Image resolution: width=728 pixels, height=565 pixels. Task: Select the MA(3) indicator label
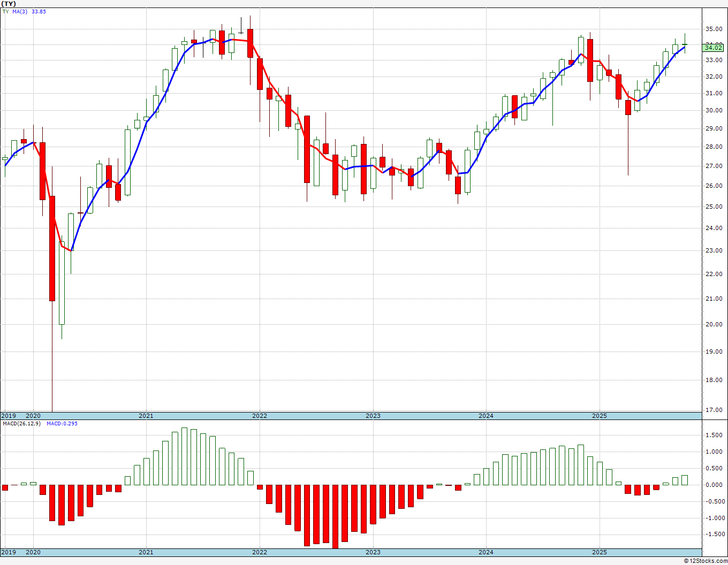point(20,11)
